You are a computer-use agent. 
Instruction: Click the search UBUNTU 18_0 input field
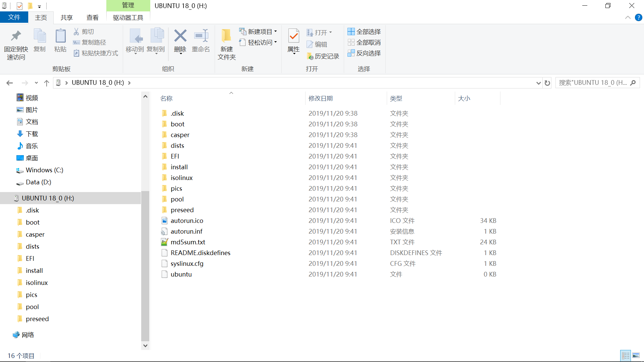pos(593,83)
